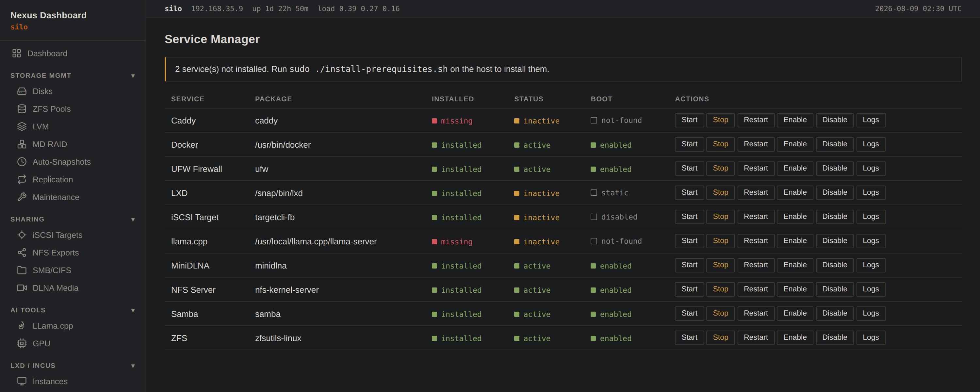Click the UTC timestamp in header
Viewport: 980px width, 392px height.
[918, 9]
